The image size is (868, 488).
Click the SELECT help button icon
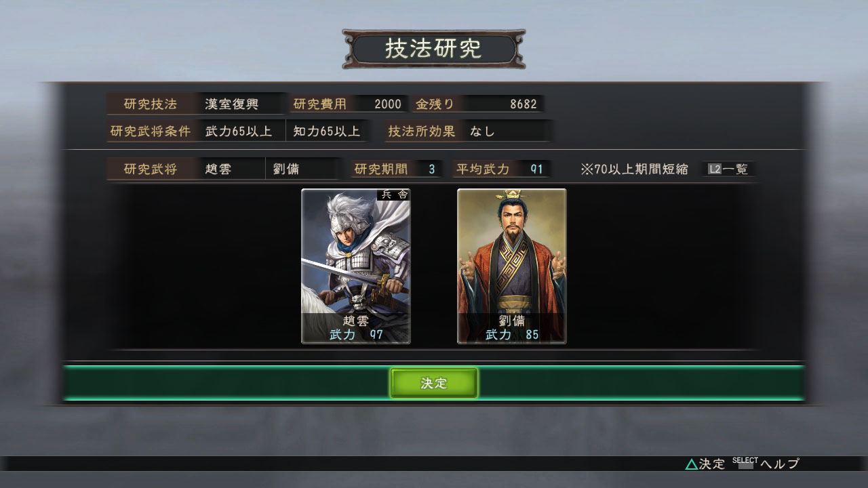(745, 464)
